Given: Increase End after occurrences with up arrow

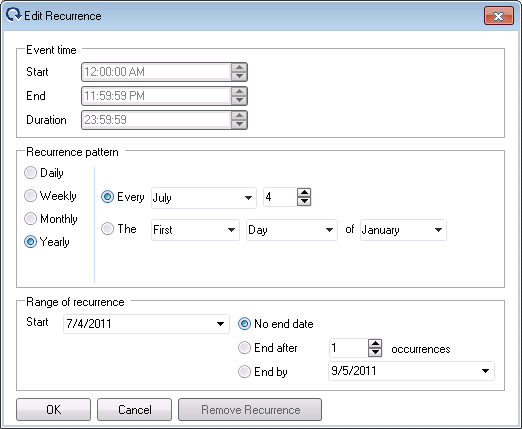Looking at the screenshot, I should pos(375,344).
